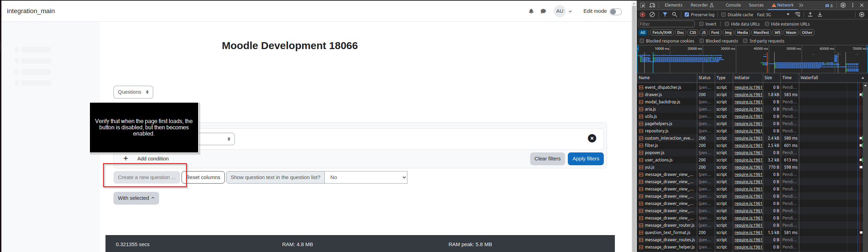Click the Clear filters button
Screen dimensions: 868x252
(547, 159)
